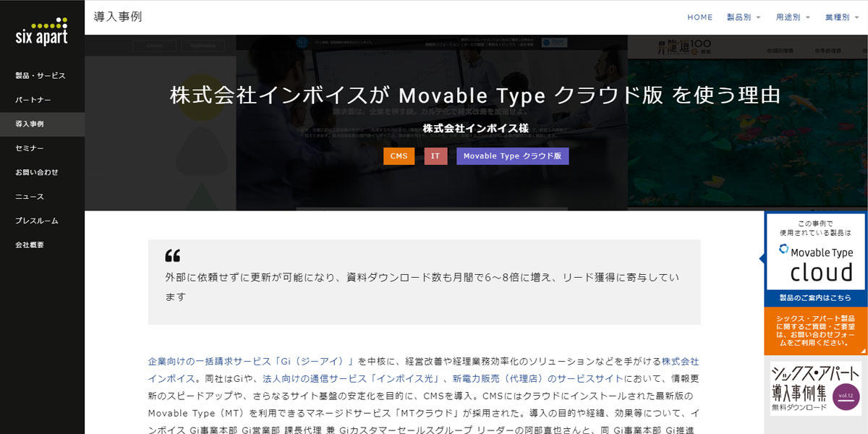Click 株式会社インボイス様 subtitle text
The image size is (868, 434).
tap(475, 129)
